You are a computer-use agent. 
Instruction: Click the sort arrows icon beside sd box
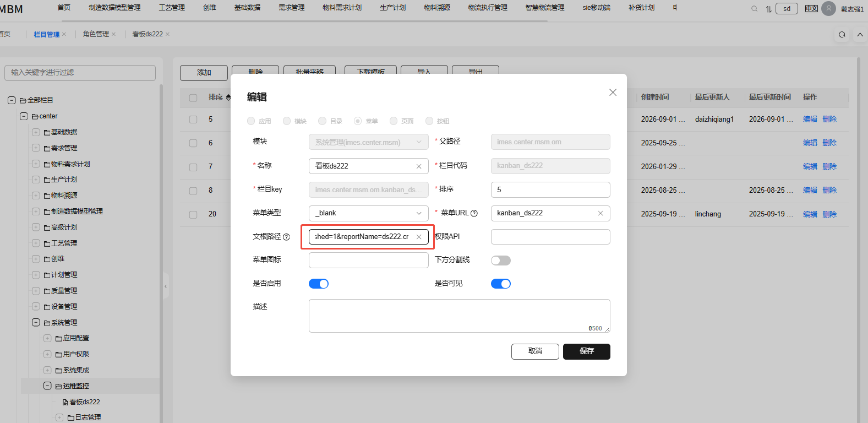[x=768, y=9]
